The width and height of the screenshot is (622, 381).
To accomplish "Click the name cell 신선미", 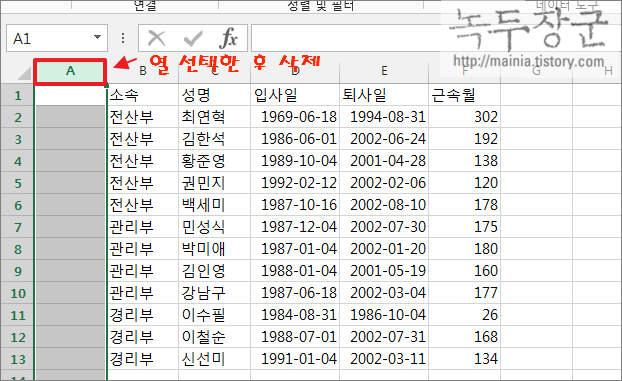I will (215, 360).
